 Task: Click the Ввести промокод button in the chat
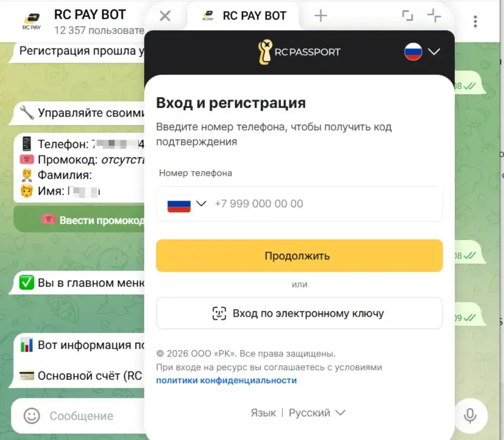pyautogui.click(x=79, y=220)
